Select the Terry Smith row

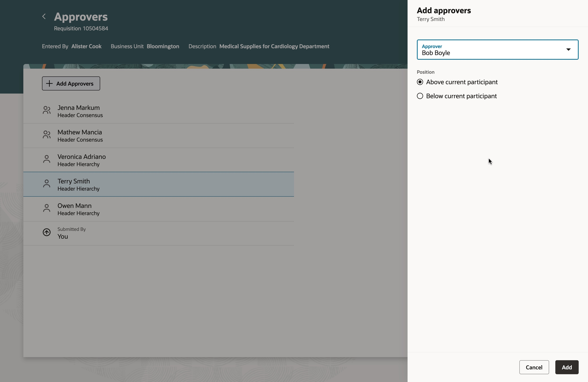159,184
